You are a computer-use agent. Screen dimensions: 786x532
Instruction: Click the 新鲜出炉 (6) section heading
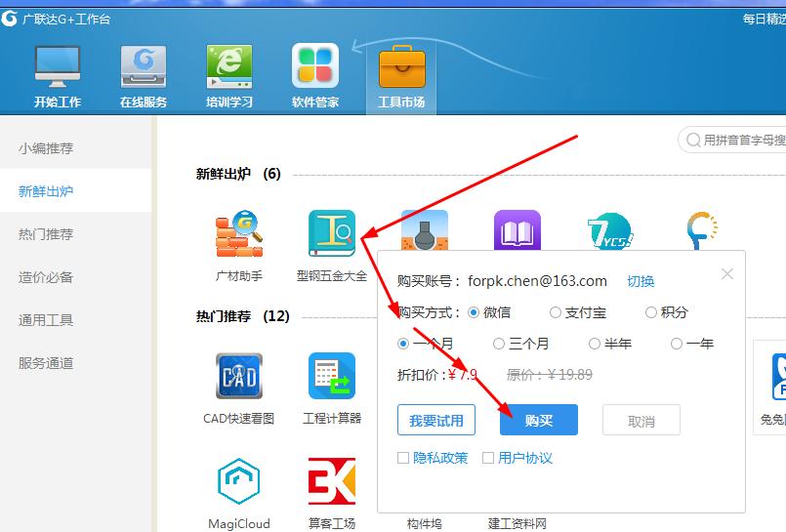point(238,174)
